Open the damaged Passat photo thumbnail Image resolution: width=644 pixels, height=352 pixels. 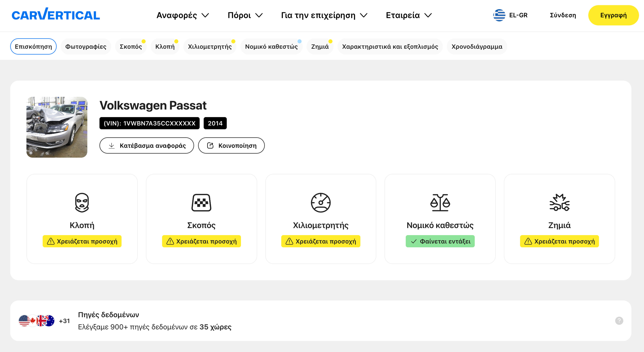pyautogui.click(x=57, y=127)
